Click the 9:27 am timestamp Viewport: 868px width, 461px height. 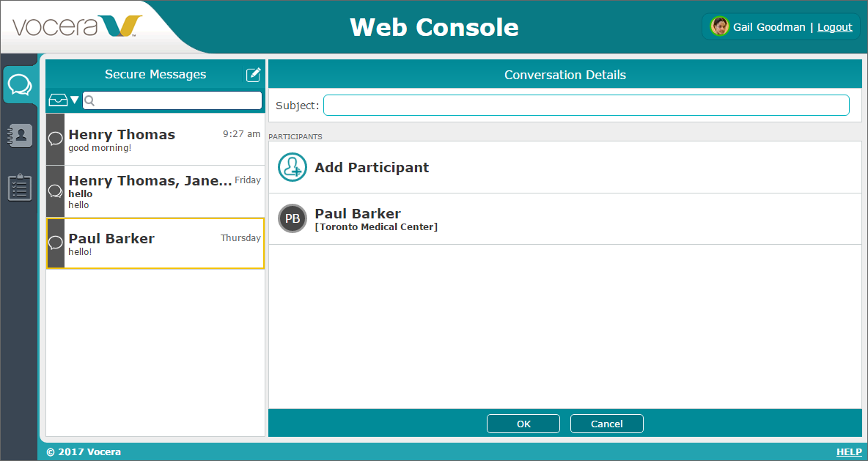pyautogui.click(x=241, y=134)
